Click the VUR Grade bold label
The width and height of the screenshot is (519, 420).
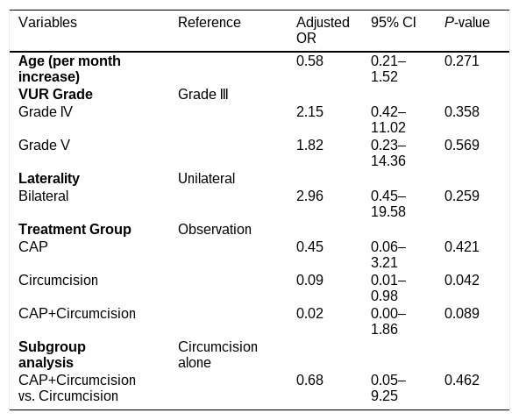pyautogui.click(x=55, y=95)
